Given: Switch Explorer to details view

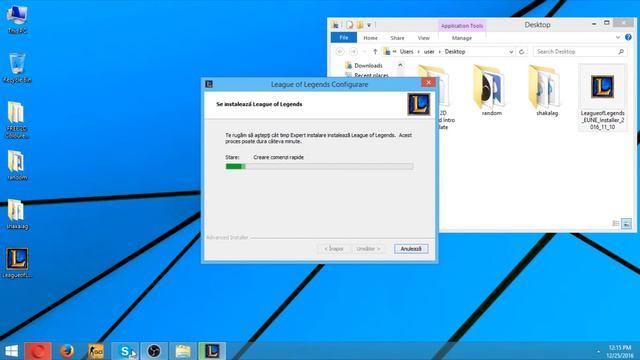Looking at the screenshot, I should 616,223.
